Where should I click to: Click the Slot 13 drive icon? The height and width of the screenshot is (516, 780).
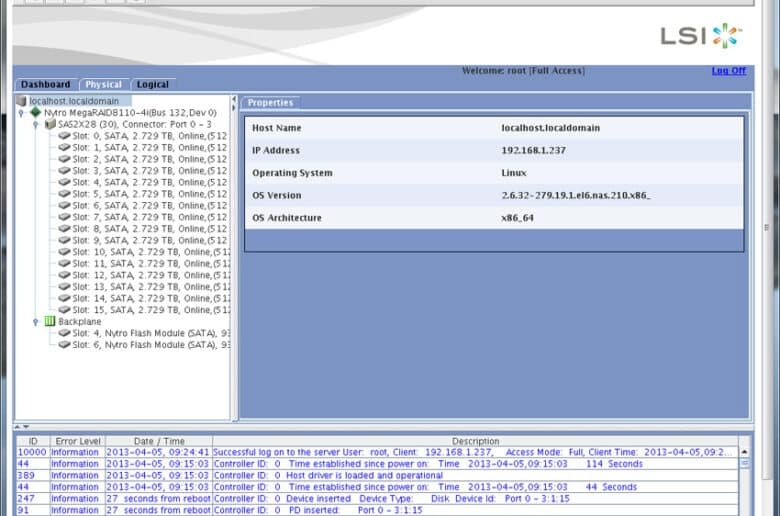click(64, 287)
